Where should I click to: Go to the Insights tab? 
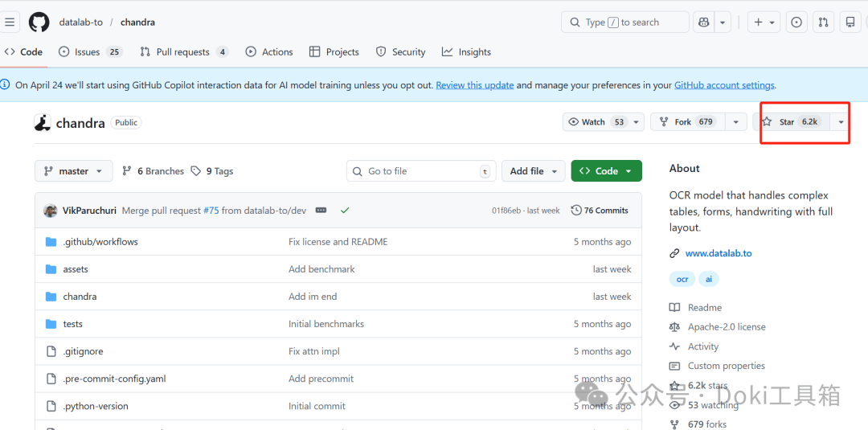coord(466,52)
